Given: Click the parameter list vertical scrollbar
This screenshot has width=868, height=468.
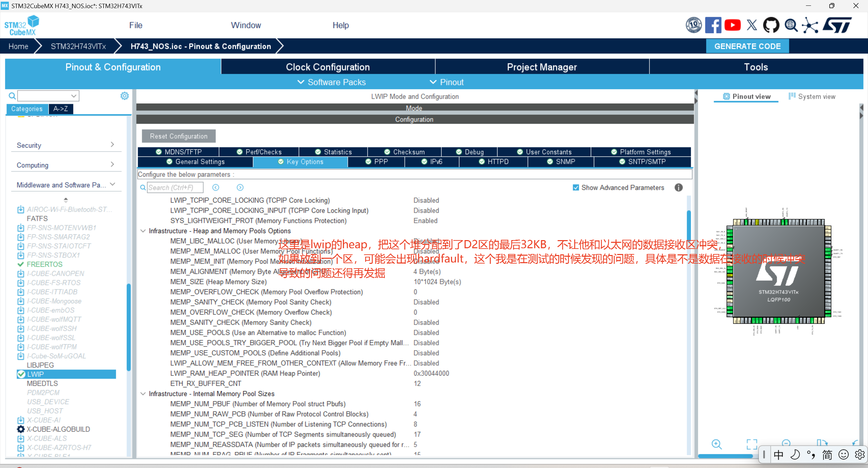Looking at the screenshot, I should (x=689, y=226).
